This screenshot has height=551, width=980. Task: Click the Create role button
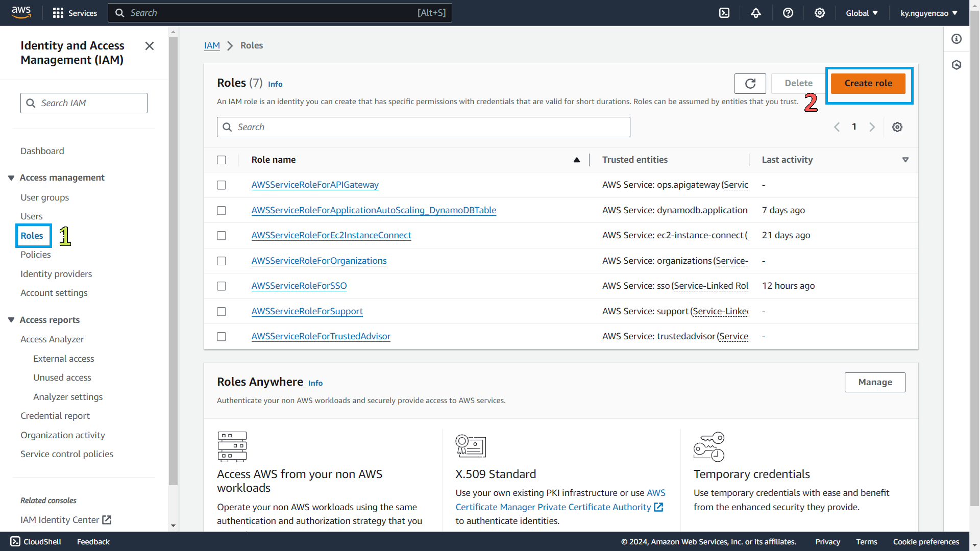[868, 83]
